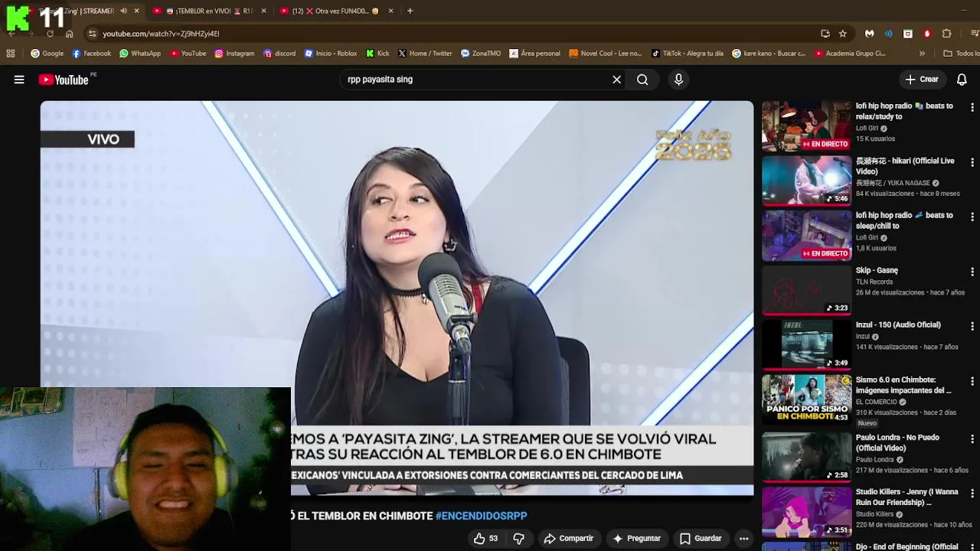
Task: Open options for Skip - Gasnę video
Action: click(x=972, y=272)
